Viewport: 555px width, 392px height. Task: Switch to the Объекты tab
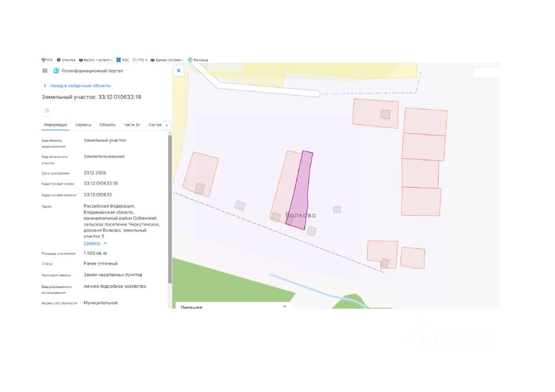point(108,125)
